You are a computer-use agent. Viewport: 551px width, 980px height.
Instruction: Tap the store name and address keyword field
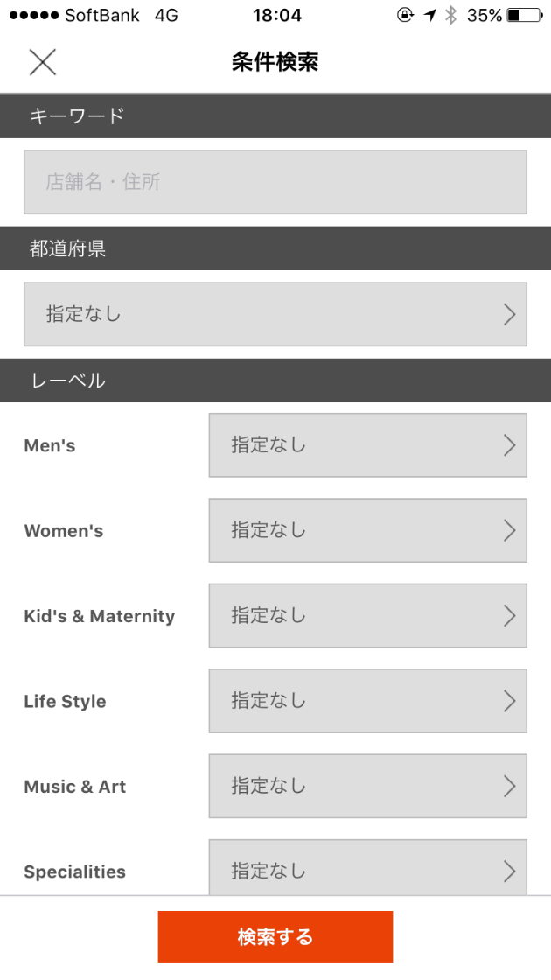275,182
